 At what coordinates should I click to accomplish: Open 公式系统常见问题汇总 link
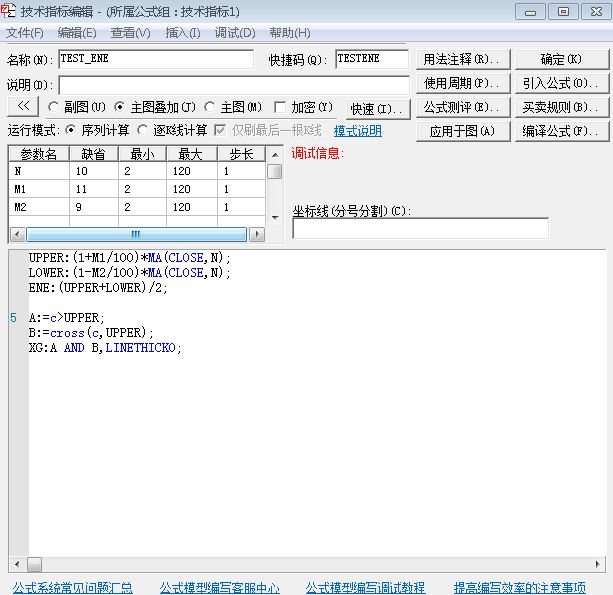[72, 587]
